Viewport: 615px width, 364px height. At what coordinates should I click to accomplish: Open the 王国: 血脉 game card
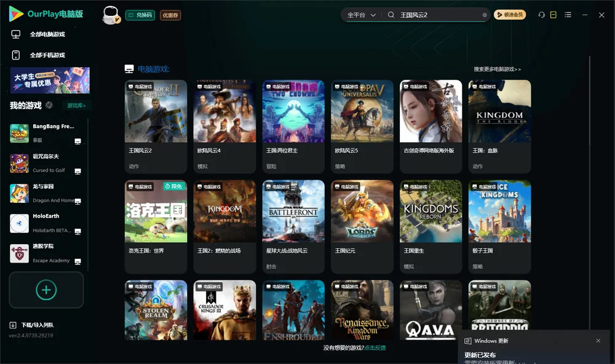coord(499,126)
